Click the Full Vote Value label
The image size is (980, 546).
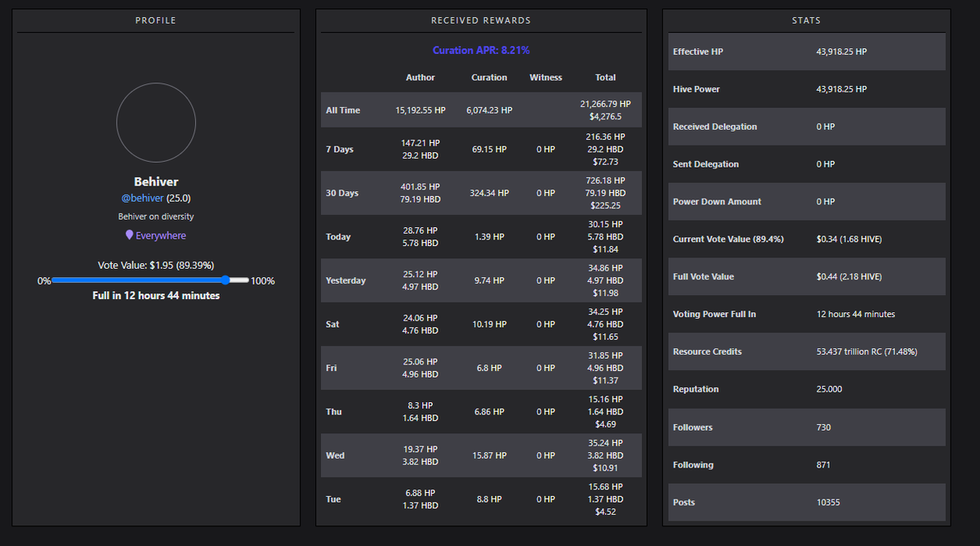click(x=703, y=277)
